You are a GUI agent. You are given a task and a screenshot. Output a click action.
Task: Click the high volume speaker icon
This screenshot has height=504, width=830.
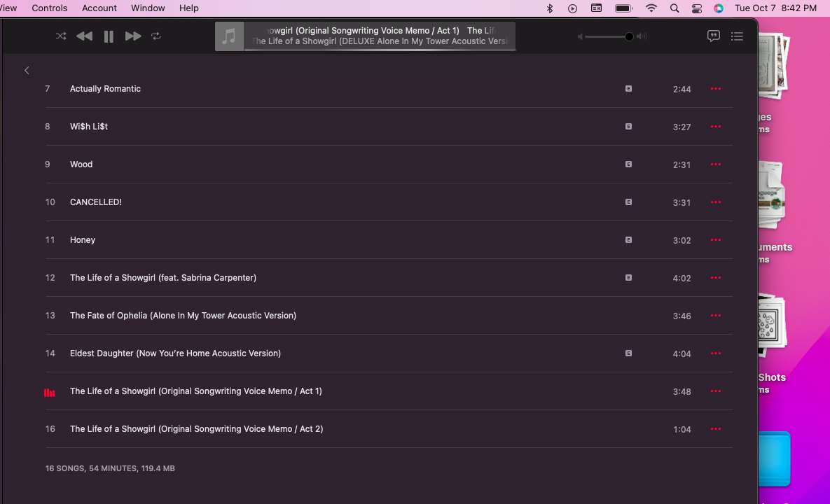(642, 36)
